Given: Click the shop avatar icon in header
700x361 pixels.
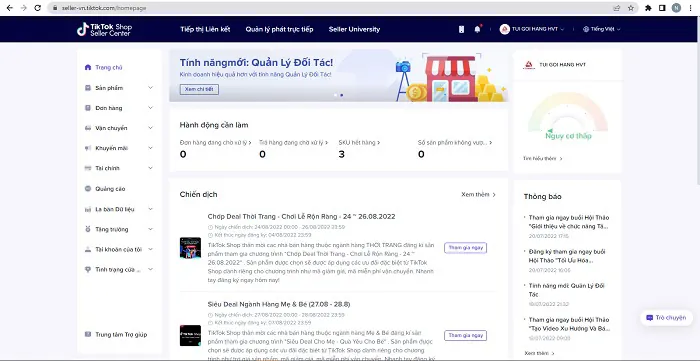Looking at the screenshot, I should point(504,29).
